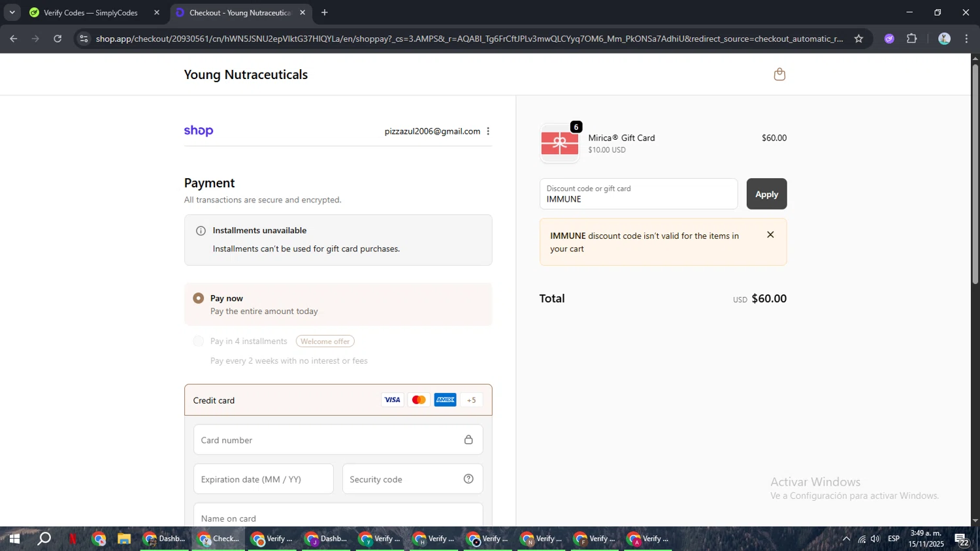980x551 pixels.
Task: Open Windows taskbar search
Action: pyautogui.click(x=44, y=539)
